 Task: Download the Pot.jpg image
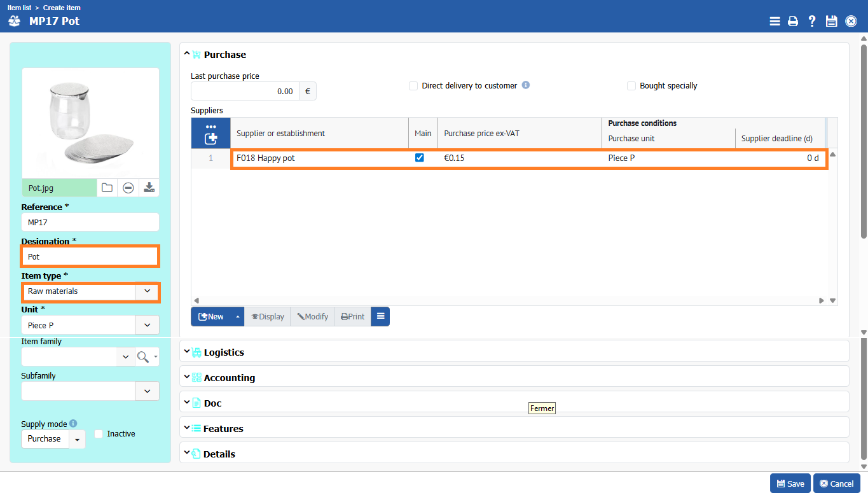(149, 188)
